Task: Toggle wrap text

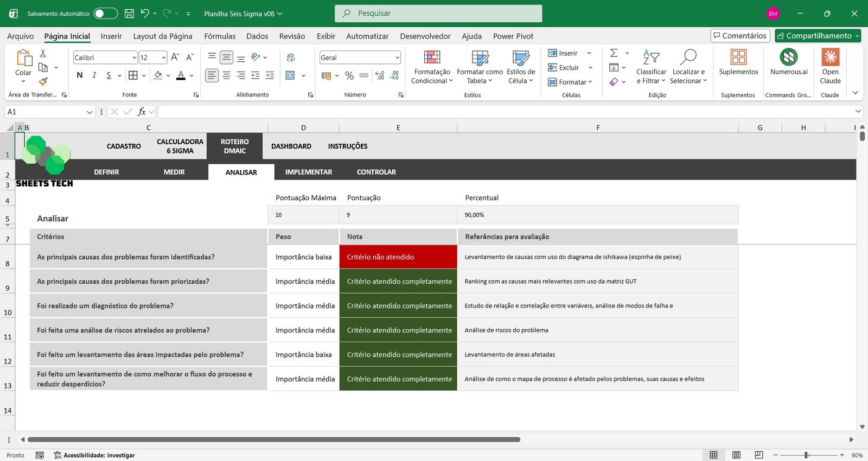Action: pos(291,57)
